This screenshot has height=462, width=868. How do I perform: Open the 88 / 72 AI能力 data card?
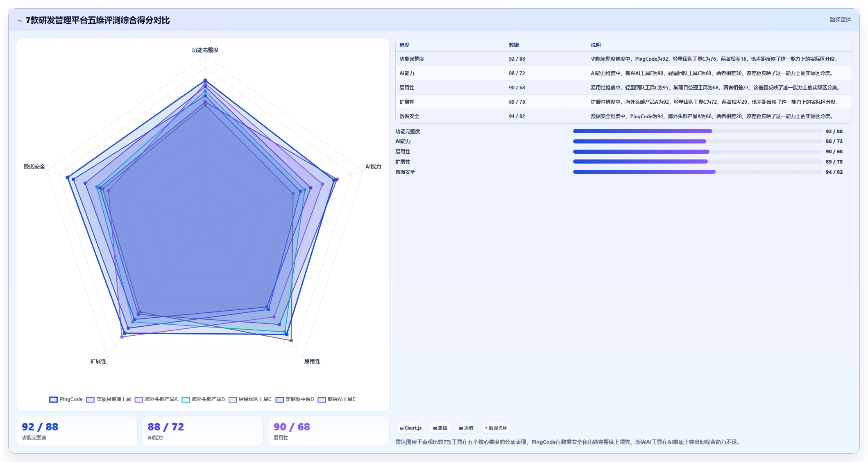coord(202,431)
